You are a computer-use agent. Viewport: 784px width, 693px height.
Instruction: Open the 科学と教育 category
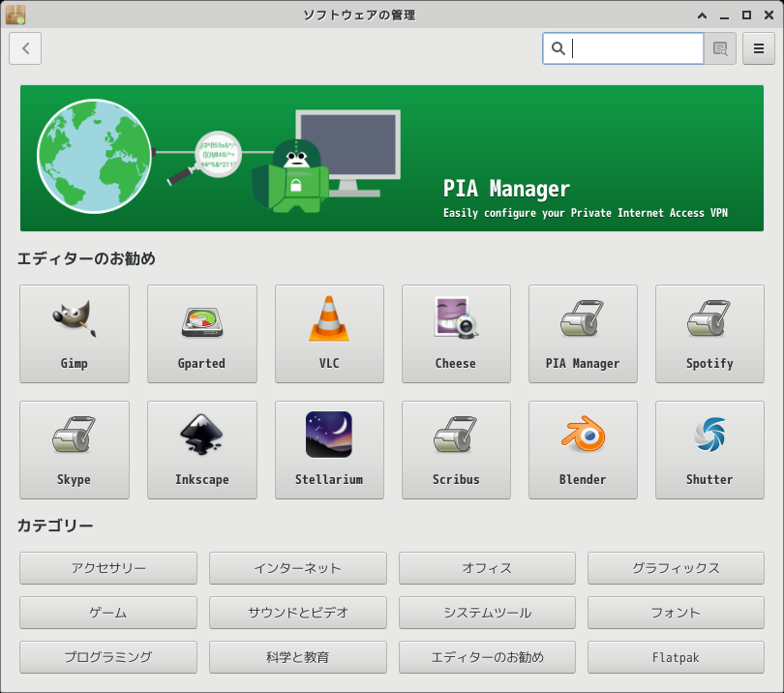pos(297,657)
